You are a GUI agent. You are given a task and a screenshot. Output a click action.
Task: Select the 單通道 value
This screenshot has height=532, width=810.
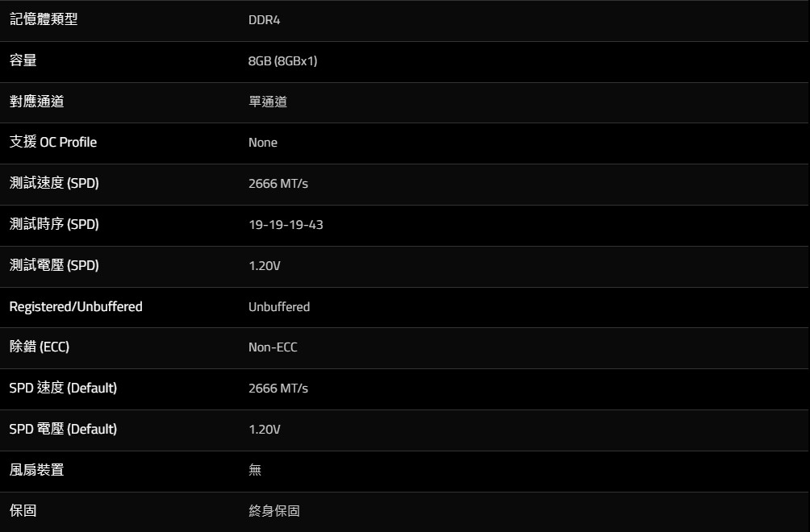click(x=267, y=102)
